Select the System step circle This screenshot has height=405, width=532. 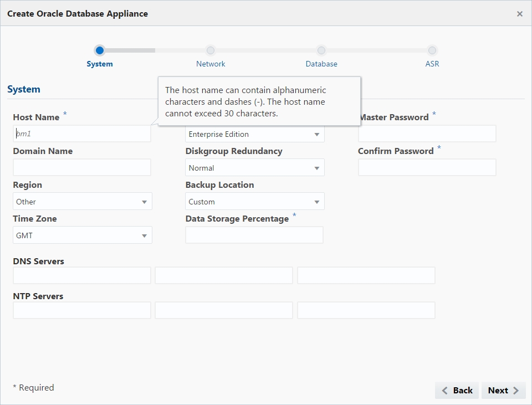tap(99, 50)
